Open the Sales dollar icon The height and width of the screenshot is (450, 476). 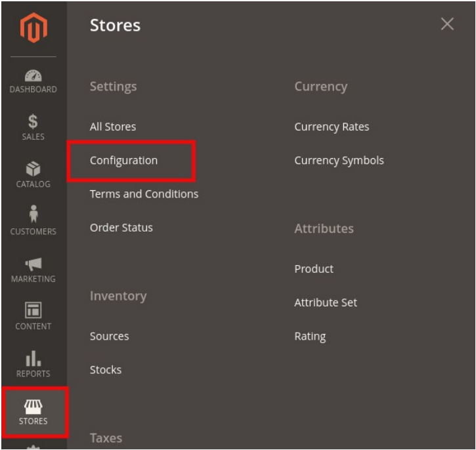(33, 122)
